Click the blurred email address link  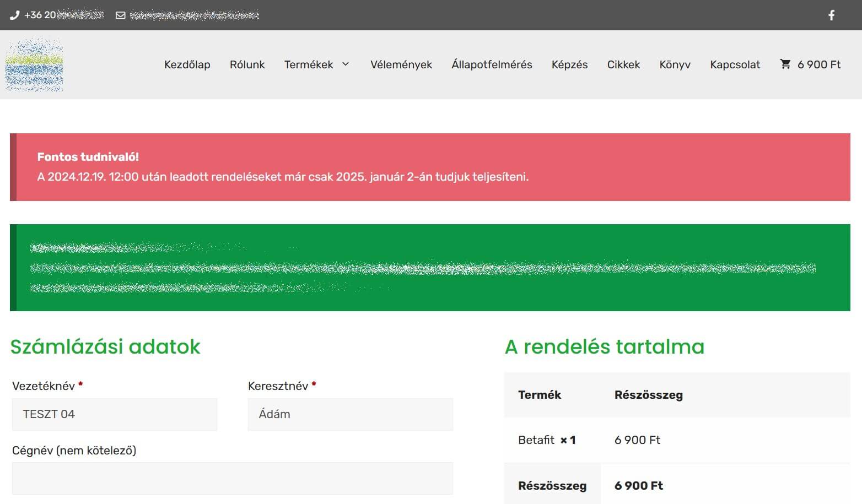195,15
